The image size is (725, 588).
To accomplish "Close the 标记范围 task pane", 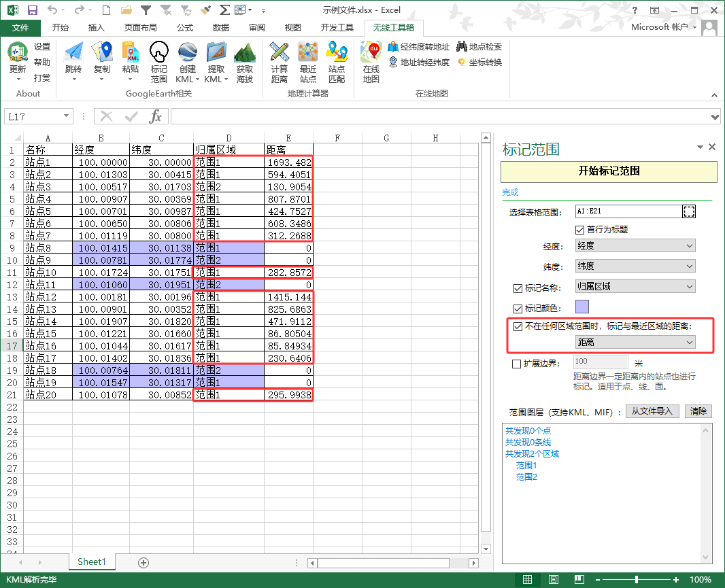I will coord(712,147).
